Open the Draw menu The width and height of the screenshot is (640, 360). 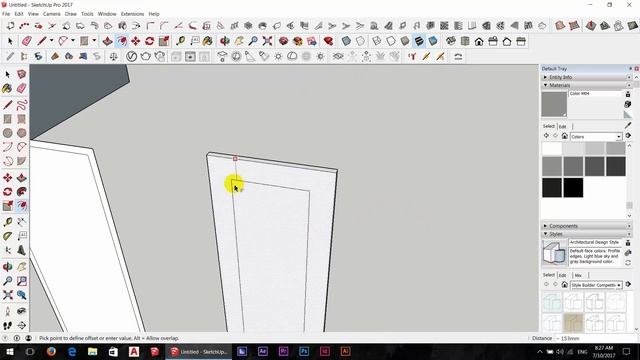click(71, 14)
